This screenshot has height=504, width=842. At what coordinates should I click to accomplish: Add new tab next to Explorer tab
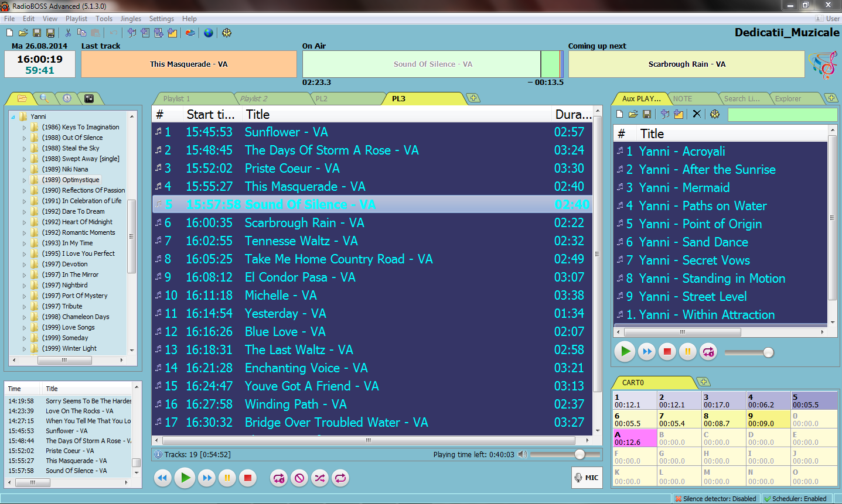click(830, 98)
